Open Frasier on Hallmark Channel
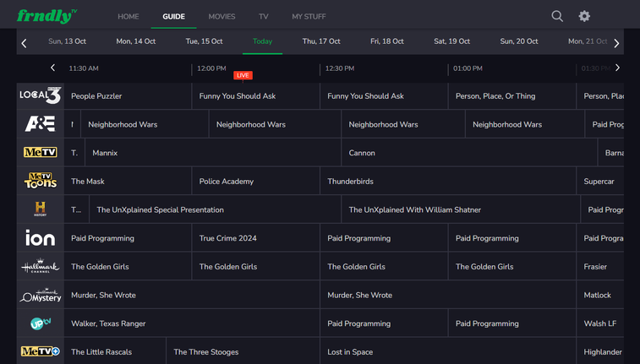 click(600, 266)
